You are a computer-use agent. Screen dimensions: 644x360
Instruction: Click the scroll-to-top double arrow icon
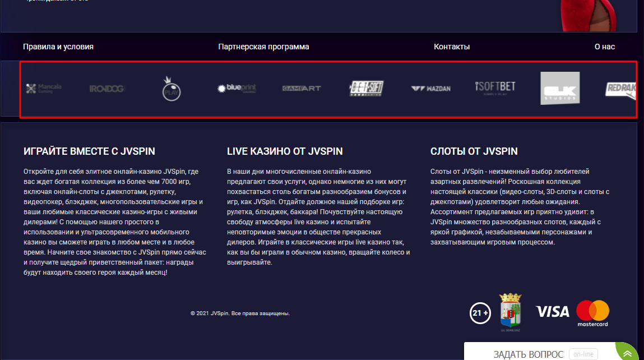tap(628, 353)
